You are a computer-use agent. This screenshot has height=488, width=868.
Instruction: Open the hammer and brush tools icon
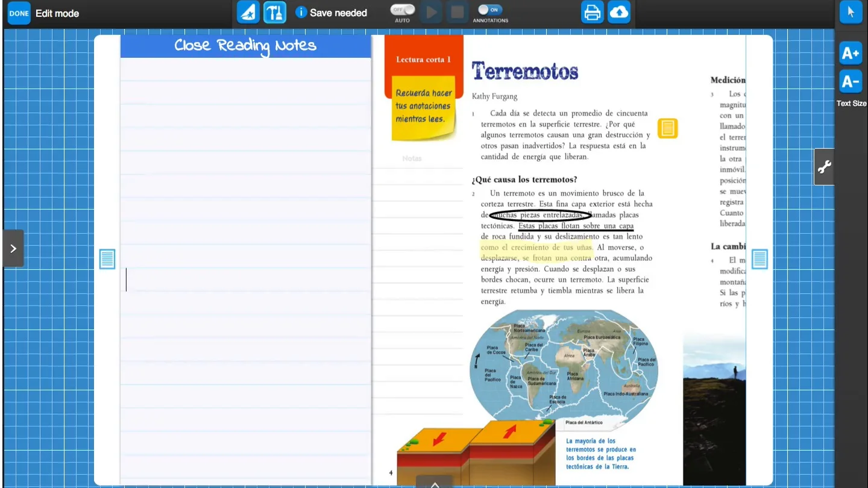(x=275, y=13)
